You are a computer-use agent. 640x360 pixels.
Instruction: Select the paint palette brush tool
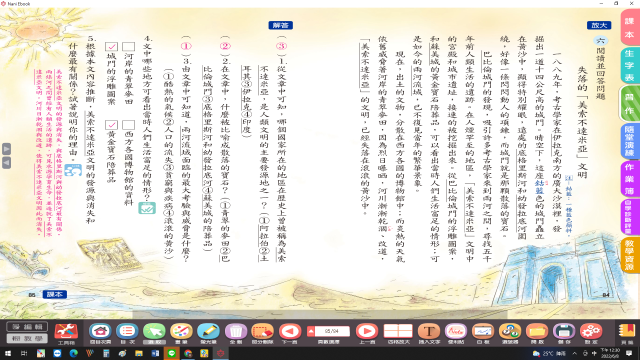[181, 332]
